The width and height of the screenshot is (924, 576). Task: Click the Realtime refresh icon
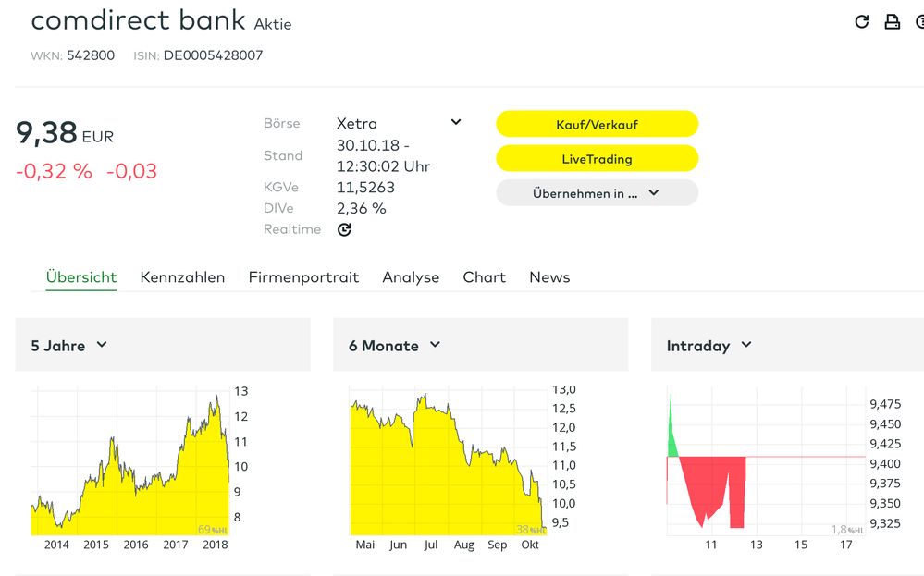pos(344,229)
